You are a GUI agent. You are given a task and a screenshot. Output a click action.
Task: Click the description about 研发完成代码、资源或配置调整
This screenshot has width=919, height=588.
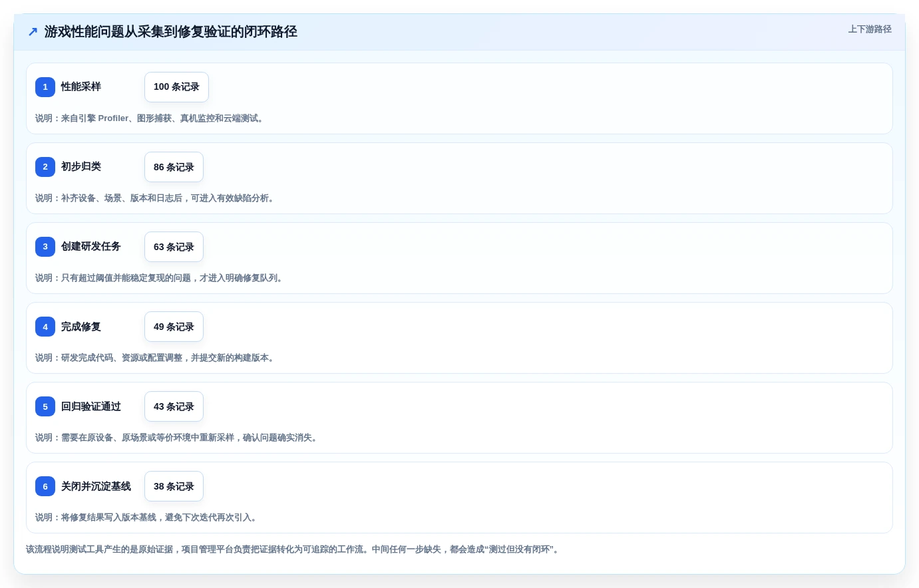tap(156, 358)
